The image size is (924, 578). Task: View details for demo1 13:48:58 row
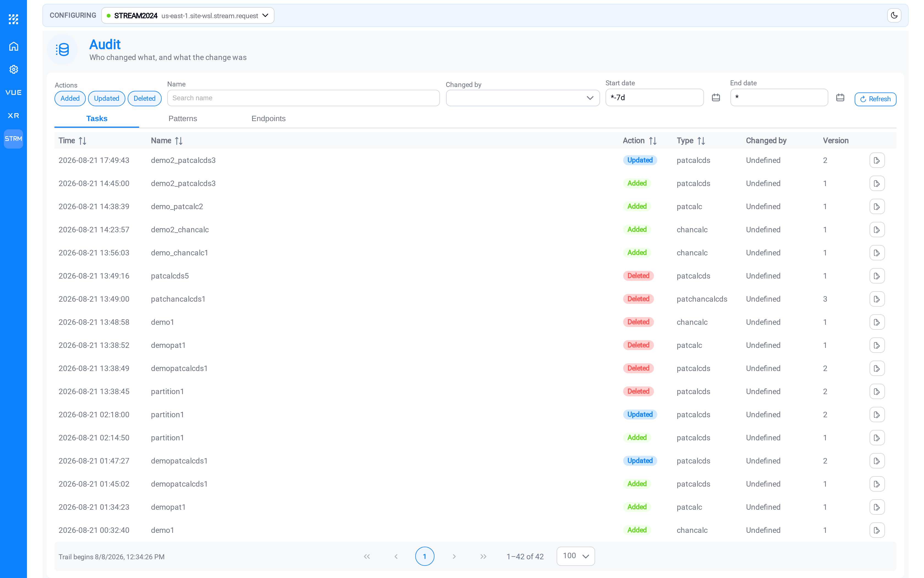pos(877,322)
